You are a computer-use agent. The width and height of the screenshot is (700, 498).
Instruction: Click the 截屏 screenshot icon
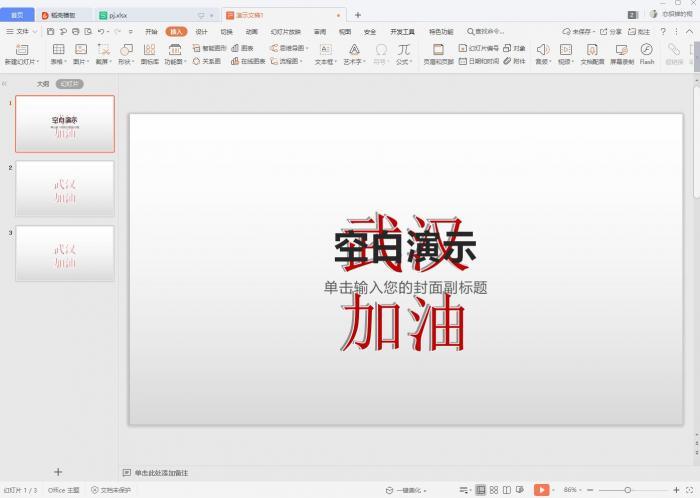tap(104, 49)
